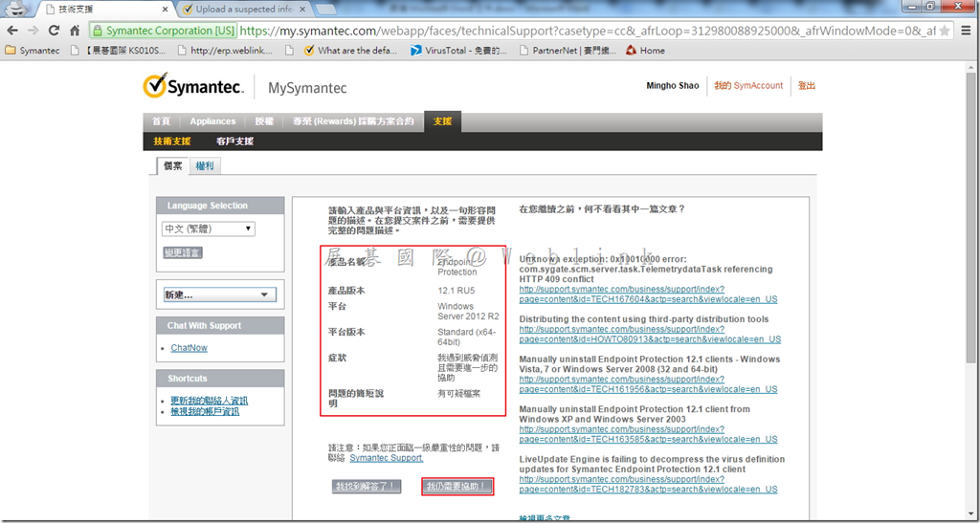The width and height of the screenshot is (980, 523).
Task: Switch to the 技術支援 browser tab
Action: point(106,10)
